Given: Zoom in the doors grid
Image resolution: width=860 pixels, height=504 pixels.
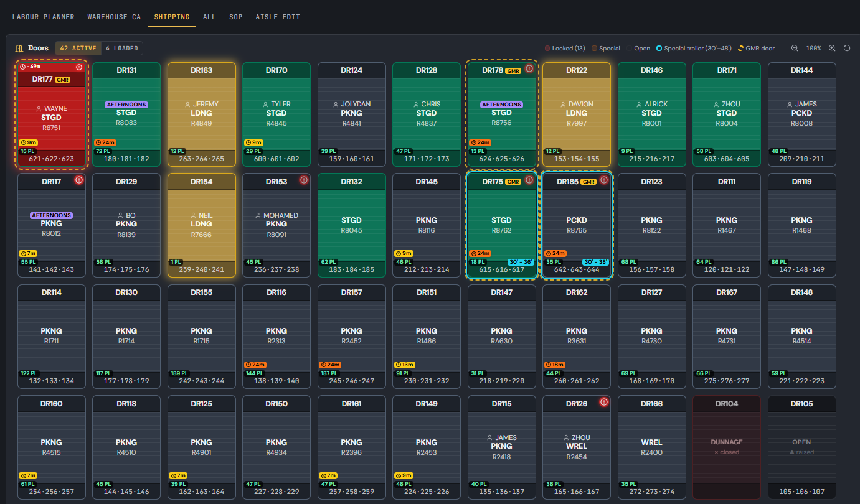Looking at the screenshot, I should click(832, 48).
